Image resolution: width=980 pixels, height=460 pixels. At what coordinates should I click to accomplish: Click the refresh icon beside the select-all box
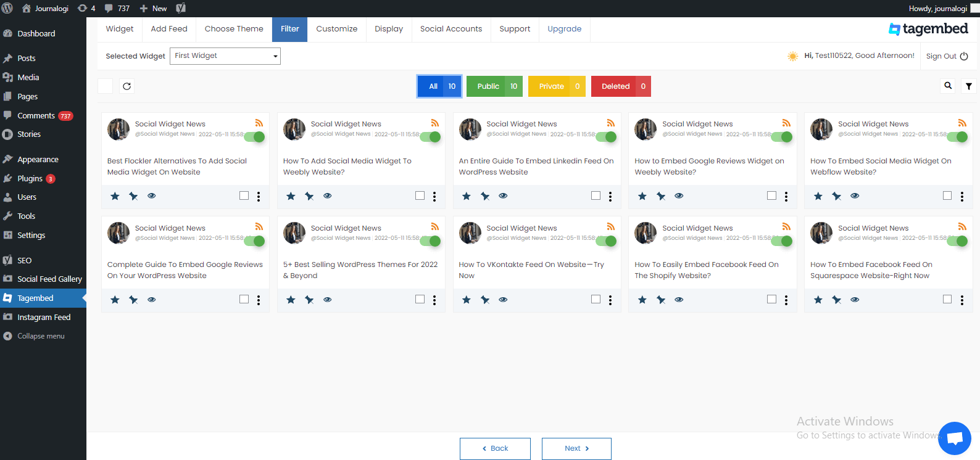click(127, 86)
